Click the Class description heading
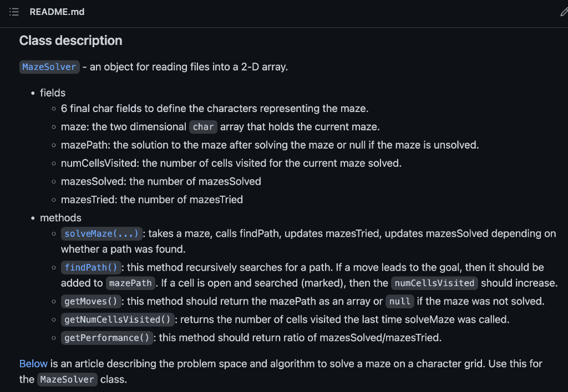Viewport: 568px width, 392px height. point(70,40)
